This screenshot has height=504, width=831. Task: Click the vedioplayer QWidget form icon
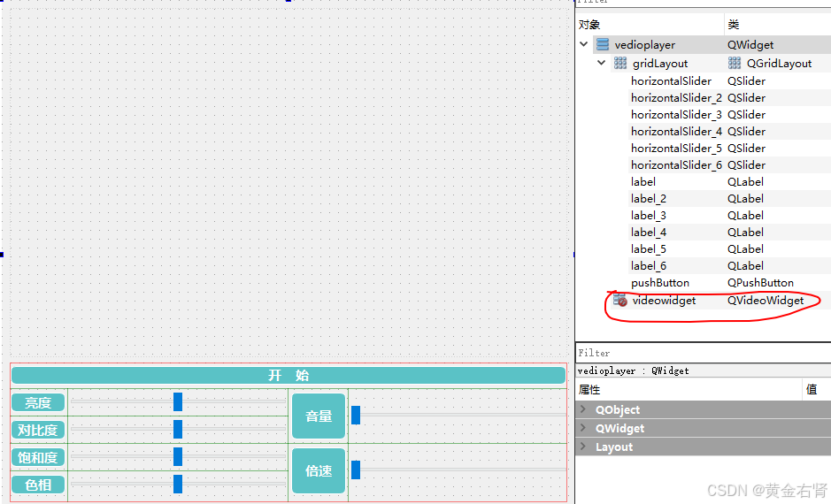603,44
